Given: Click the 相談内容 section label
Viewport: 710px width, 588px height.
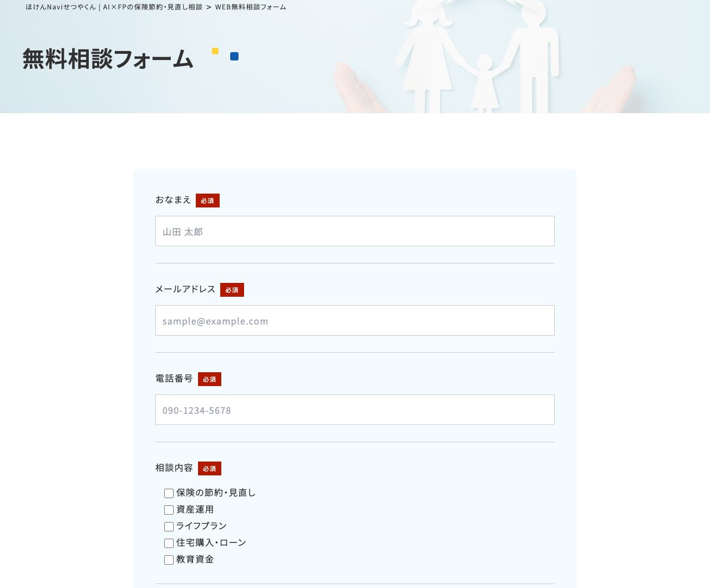Looking at the screenshot, I should 174,468.
